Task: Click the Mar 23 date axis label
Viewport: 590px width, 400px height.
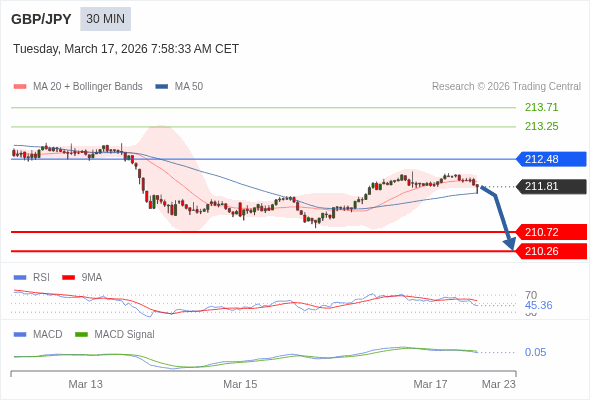Action: coord(499,384)
